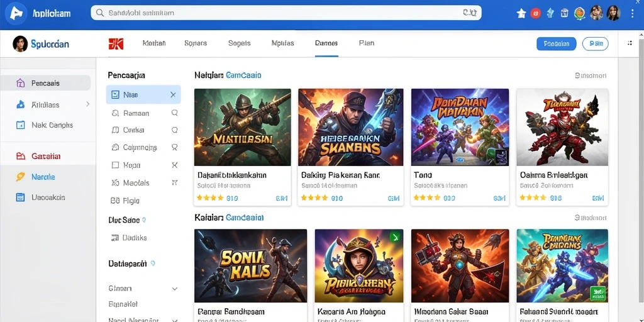This screenshot has width=644, height=322.
Task: Click the white star icon in the top bar
Action: pyautogui.click(x=521, y=14)
